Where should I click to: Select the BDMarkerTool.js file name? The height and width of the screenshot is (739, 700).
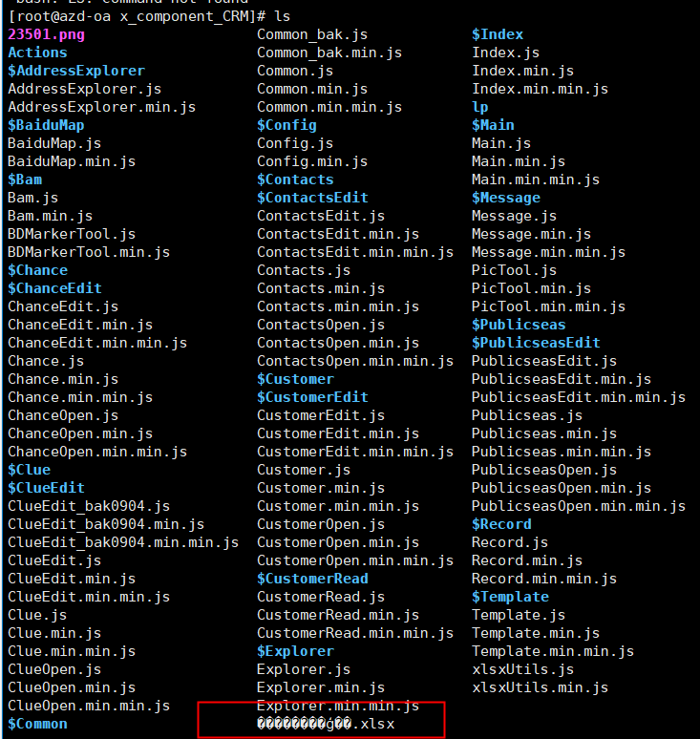click(72, 234)
